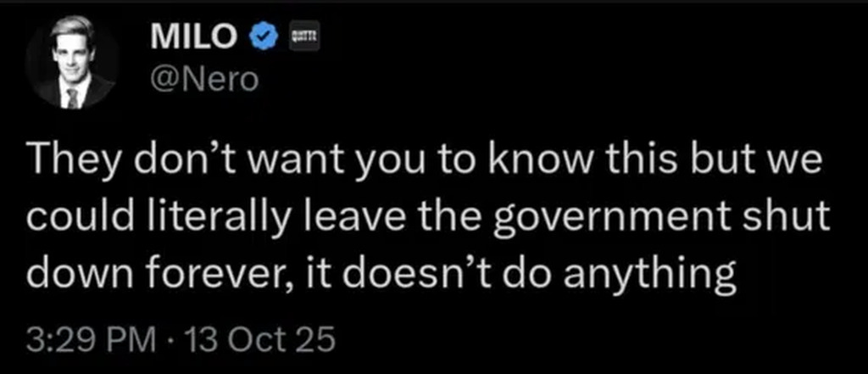Click the blue verified checkmark badge

[x=265, y=36]
